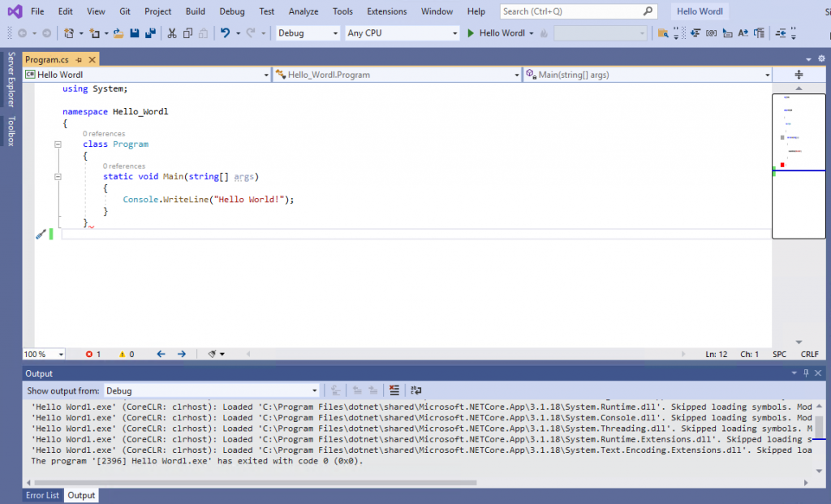The width and height of the screenshot is (831, 504).
Task: Open the Tools menu
Action: click(x=342, y=11)
